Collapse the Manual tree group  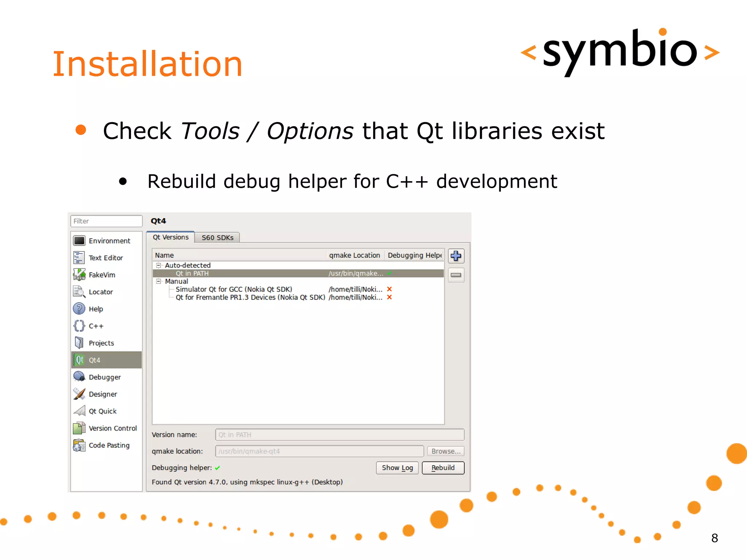(x=159, y=281)
